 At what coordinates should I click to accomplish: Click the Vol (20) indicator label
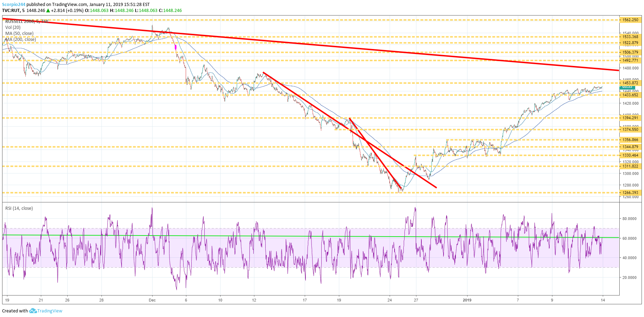coord(13,27)
